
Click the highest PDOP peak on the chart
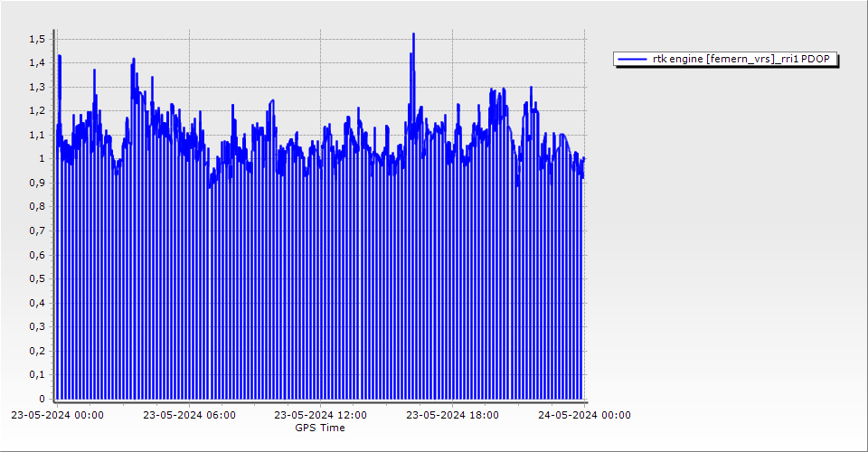tap(413, 35)
